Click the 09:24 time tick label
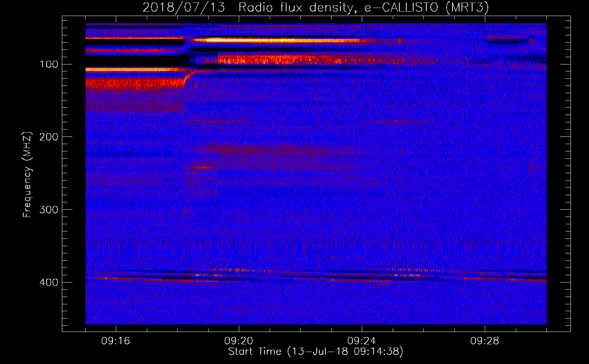 pyautogui.click(x=362, y=341)
